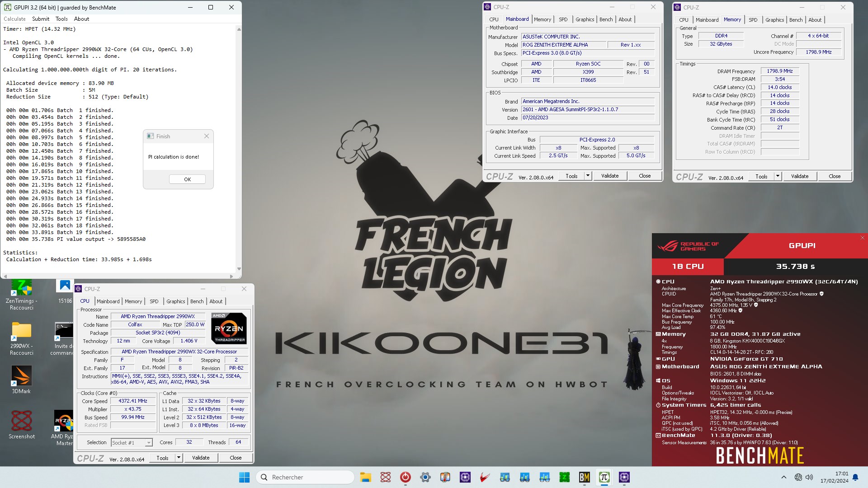Image resolution: width=868 pixels, height=488 pixels.
Task: Click the taskbar clock showing 17:01
Action: pyautogui.click(x=834, y=477)
